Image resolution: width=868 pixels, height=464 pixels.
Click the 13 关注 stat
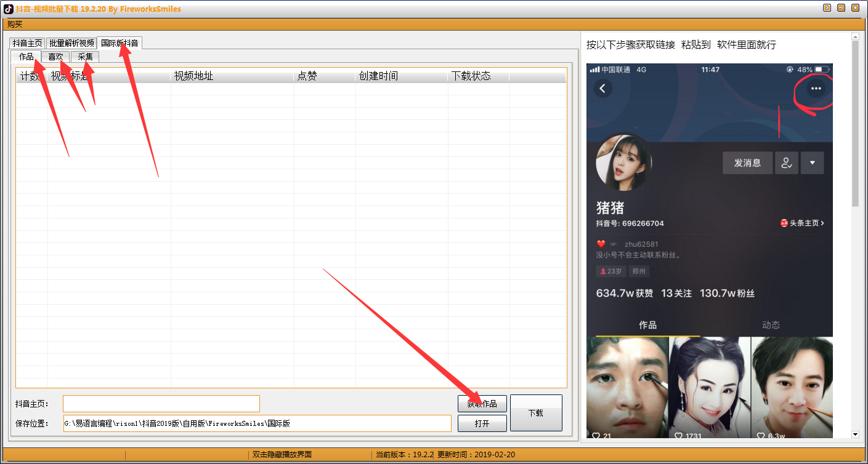coord(676,294)
